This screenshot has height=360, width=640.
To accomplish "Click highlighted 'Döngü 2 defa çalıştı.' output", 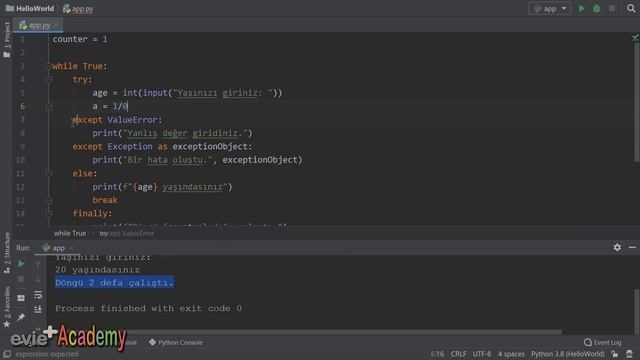I will [115, 282].
